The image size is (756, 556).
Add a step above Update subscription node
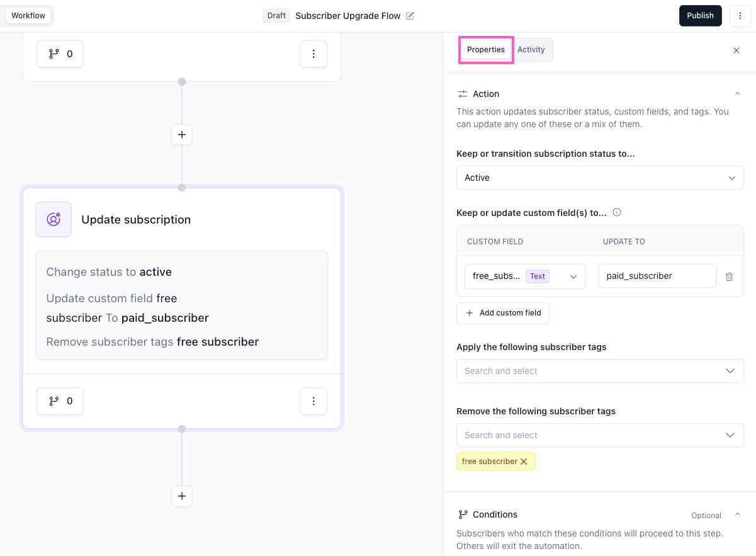click(182, 135)
